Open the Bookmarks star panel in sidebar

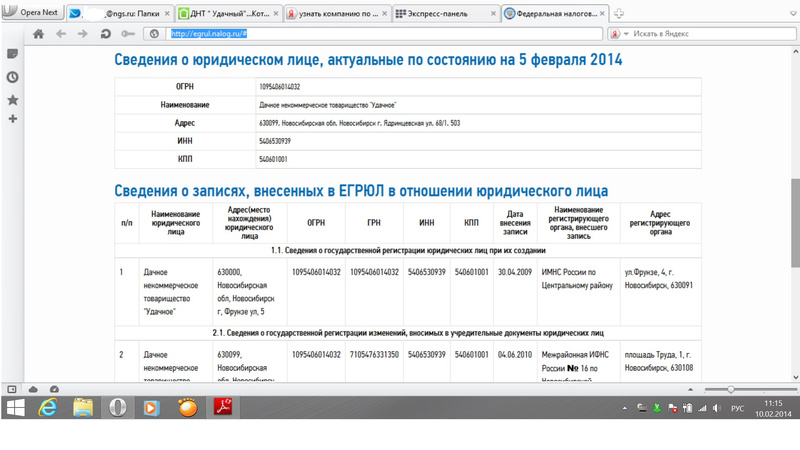[x=13, y=100]
